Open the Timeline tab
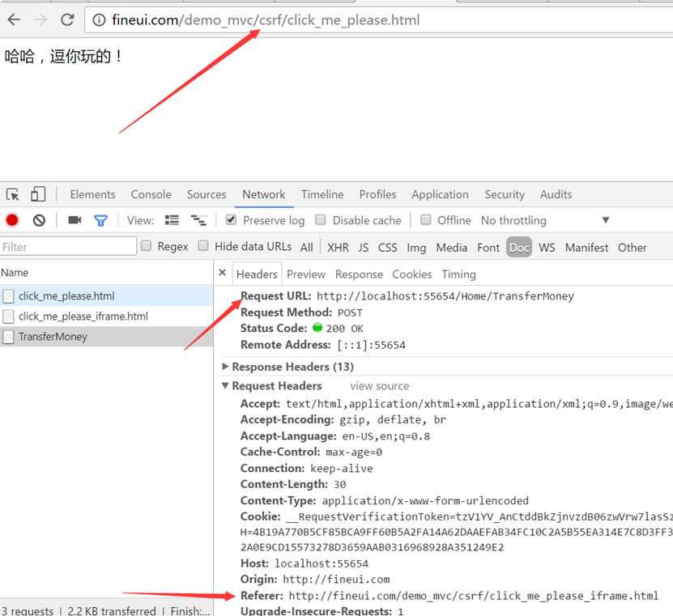This screenshot has height=616, width=673. tap(322, 195)
